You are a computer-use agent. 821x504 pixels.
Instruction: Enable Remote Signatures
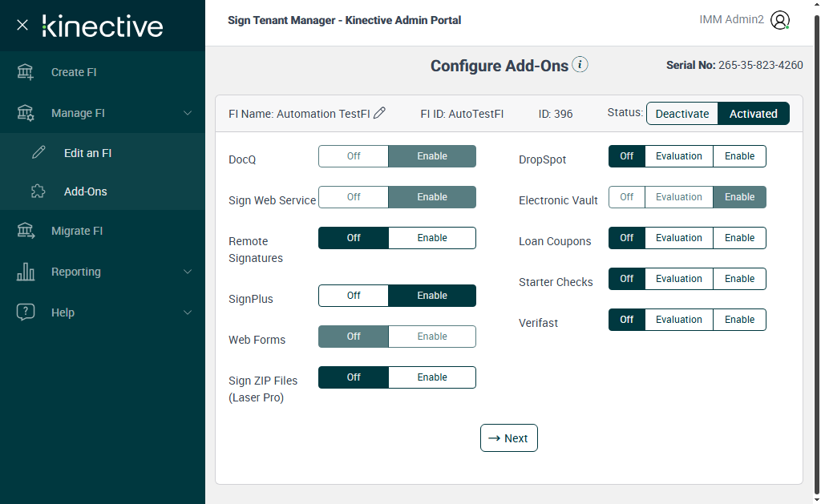(432, 238)
